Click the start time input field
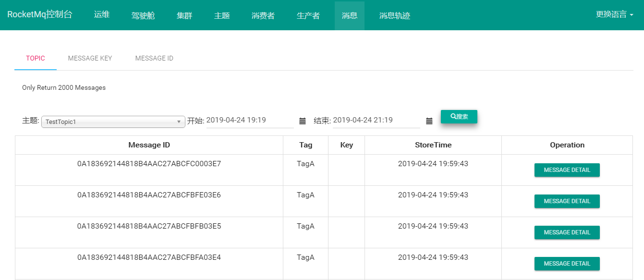The width and height of the screenshot is (644, 280). click(250, 120)
